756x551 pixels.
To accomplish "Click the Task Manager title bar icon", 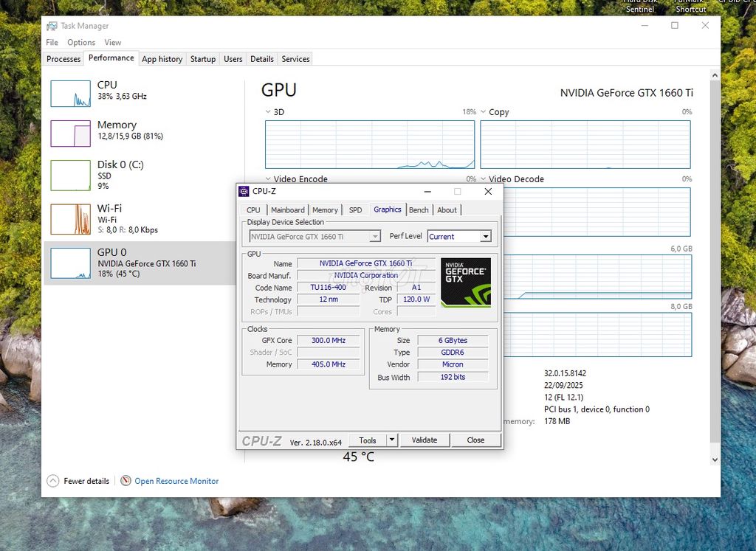I will (x=52, y=26).
